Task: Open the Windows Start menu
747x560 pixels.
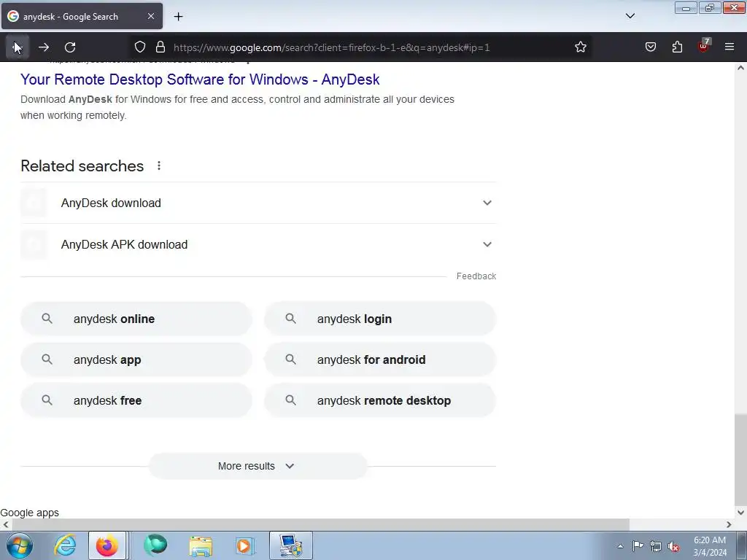Action: coord(20,545)
